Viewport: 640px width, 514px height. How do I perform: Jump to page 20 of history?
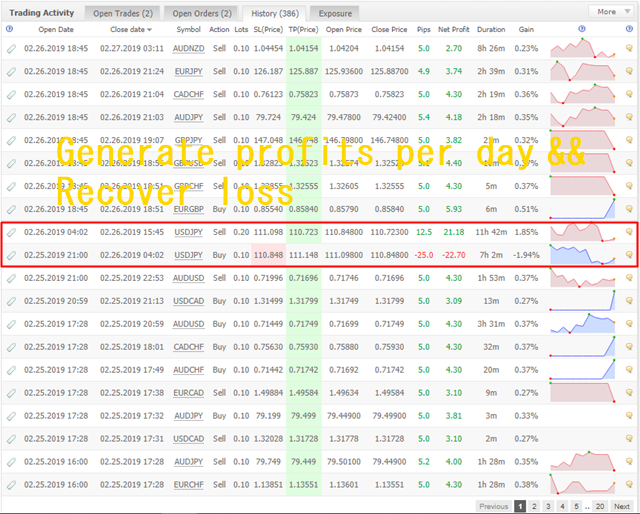[600, 506]
